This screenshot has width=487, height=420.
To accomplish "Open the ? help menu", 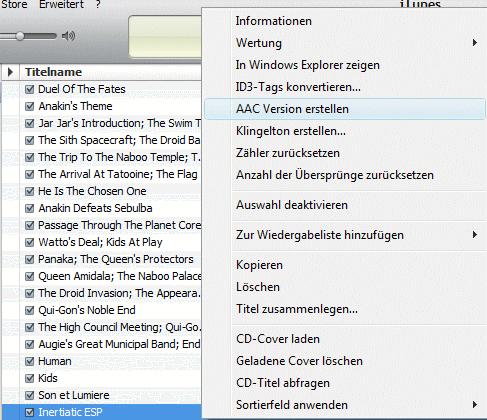I will coord(98,5).
